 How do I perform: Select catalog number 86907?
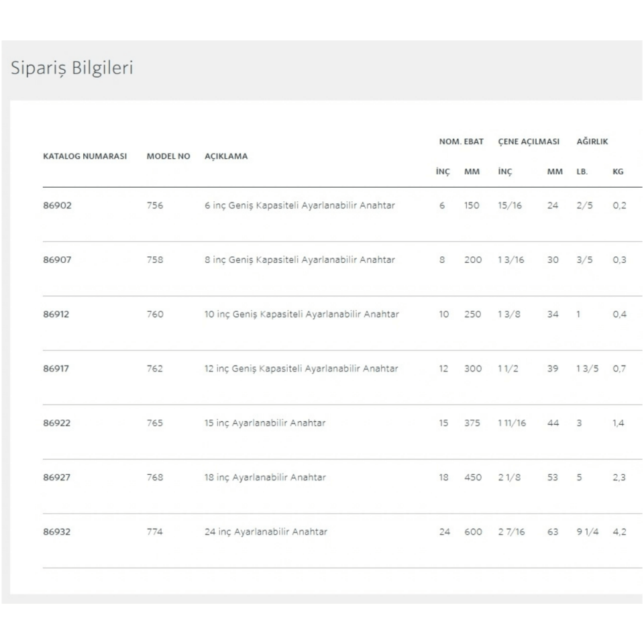point(57,260)
